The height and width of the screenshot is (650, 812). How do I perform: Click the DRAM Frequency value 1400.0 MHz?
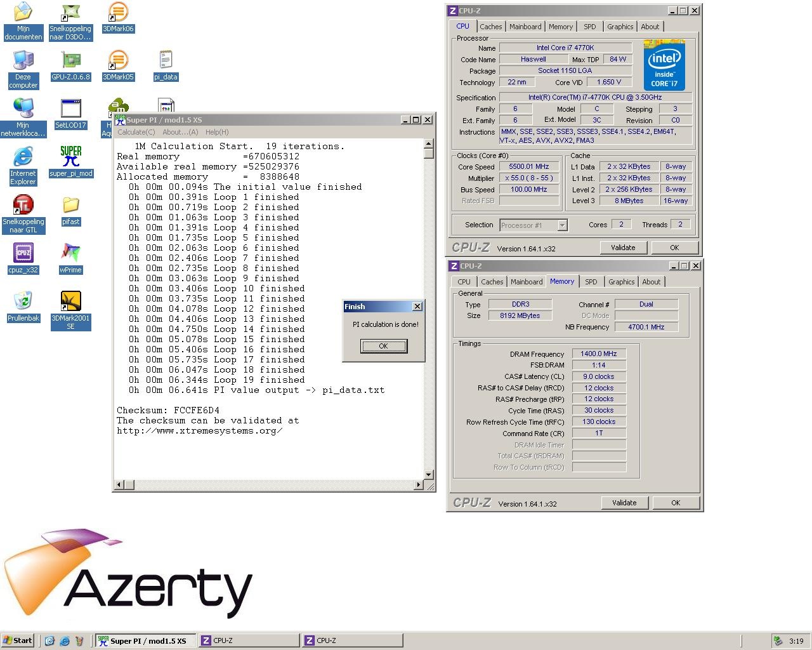tap(599, 354)
